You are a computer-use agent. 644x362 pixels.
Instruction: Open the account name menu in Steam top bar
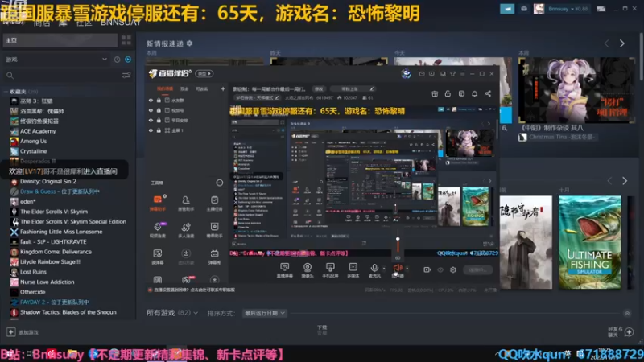(x=567, y=9)
